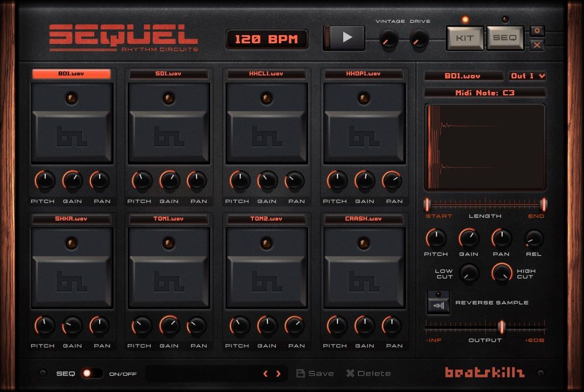
Task: Click the editor panel Pan knob
Action: (x=501, y=238)
